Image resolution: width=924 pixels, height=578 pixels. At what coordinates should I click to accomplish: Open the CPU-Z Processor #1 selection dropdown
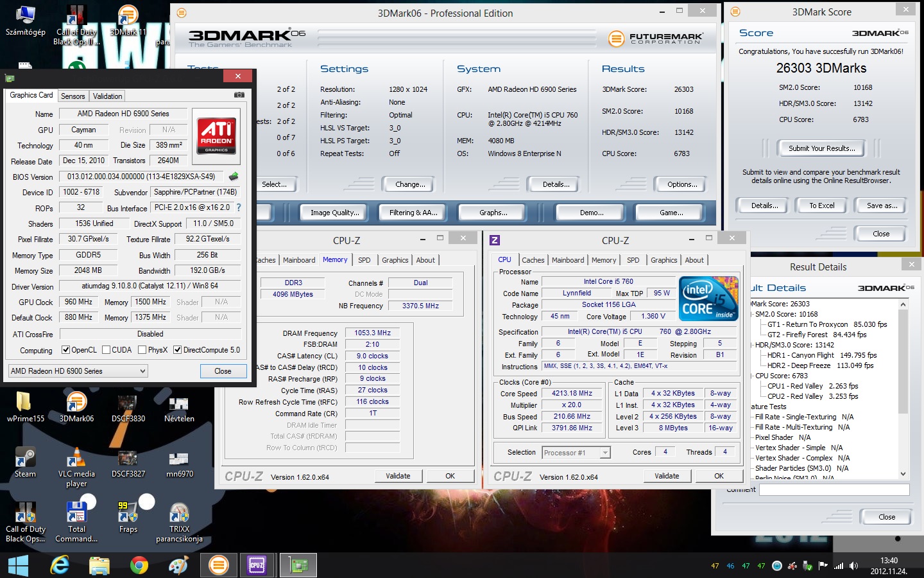576,453
